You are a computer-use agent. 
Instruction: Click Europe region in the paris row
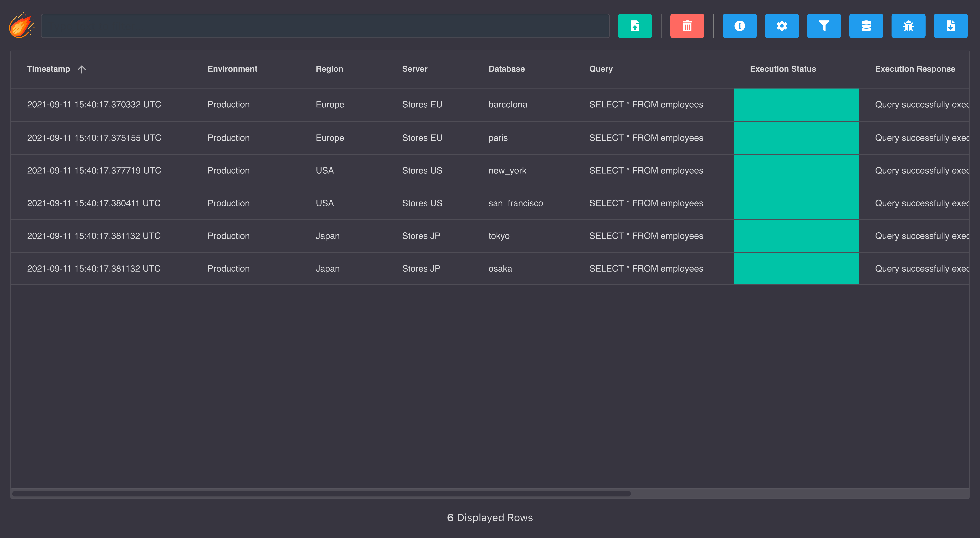[x=330, y=138]
